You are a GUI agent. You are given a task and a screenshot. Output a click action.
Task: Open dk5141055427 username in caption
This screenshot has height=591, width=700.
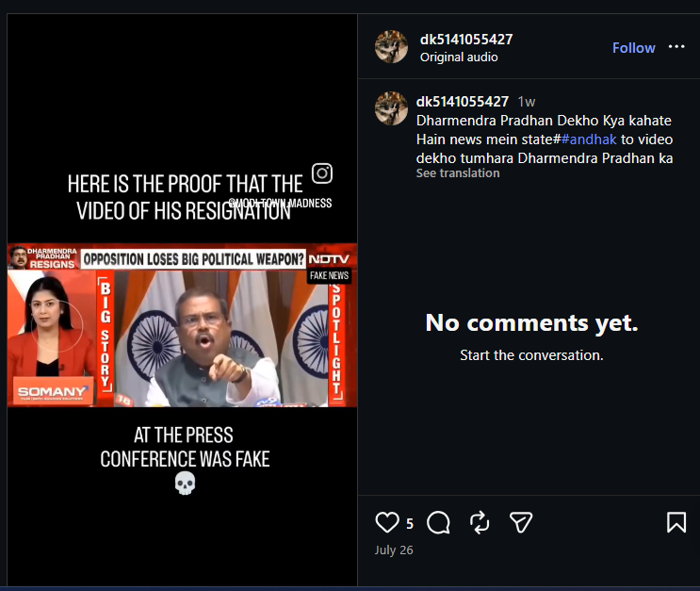point(462,102)
